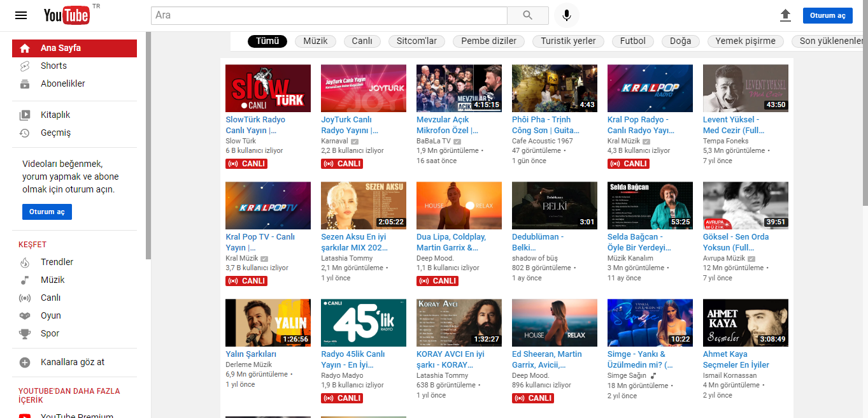
Task: Open the SlowTürk Radyo video thumbnail
Action: tap(268, 89)
